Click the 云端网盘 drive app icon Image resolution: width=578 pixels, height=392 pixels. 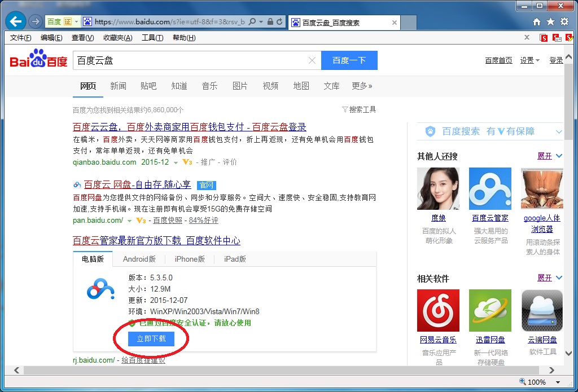(542, 311)
